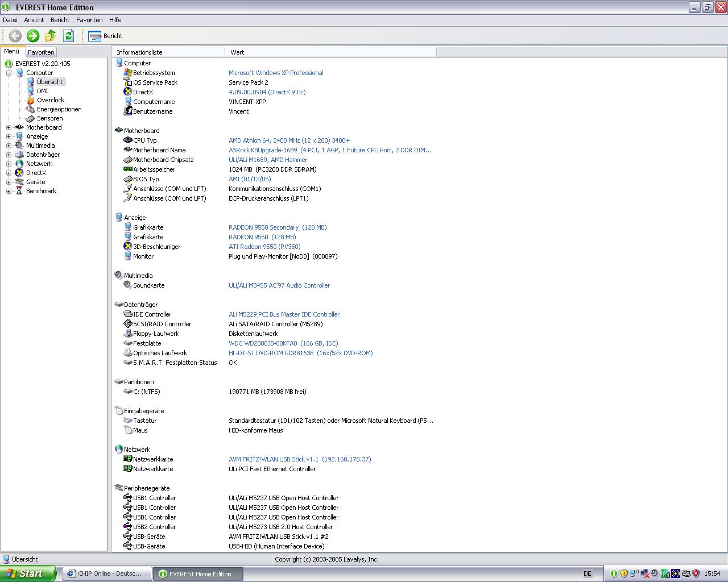This screenshot has width=728, height=582.
Task: Open WDC WD2000JB hard disk link
Action: (283, 343)
